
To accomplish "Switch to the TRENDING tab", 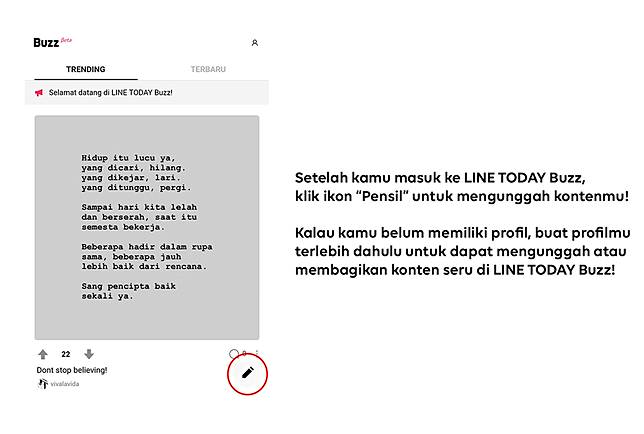I will (85, 69).
